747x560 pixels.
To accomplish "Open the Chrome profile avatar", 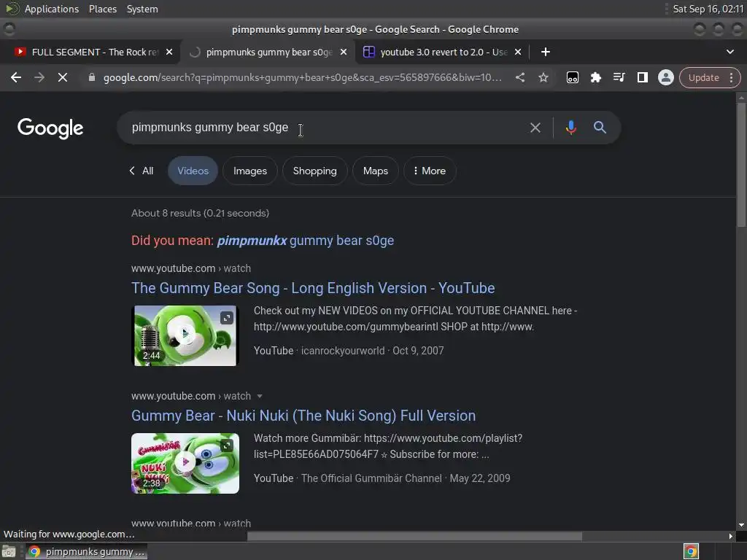I will coord(665,77).
